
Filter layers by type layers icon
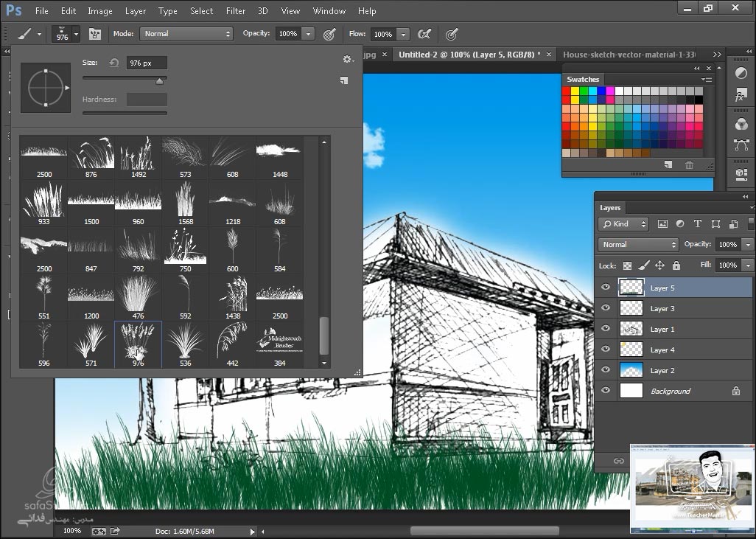coord(697,224)
